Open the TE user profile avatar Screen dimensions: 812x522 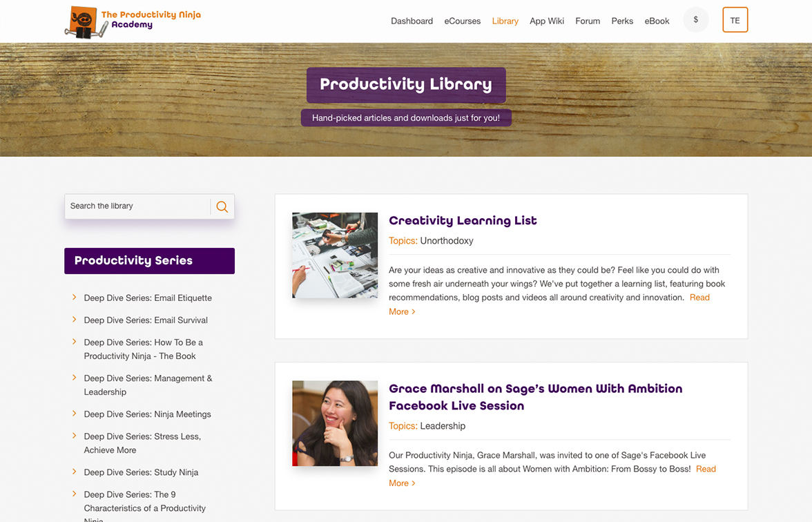click(735, 20)
